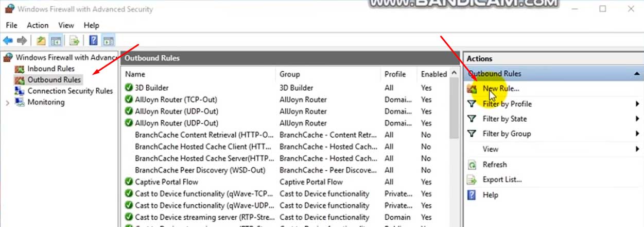Open the Action menu
The height and width of the screenshot is (227, 644).
[38, 25]
